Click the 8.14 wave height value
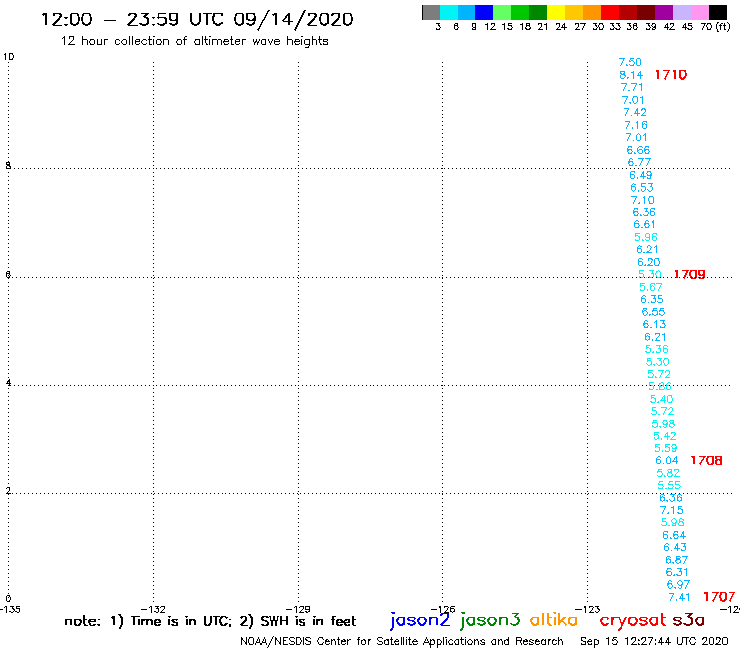This screenshot has width=740, height=650. pos(631,75)
